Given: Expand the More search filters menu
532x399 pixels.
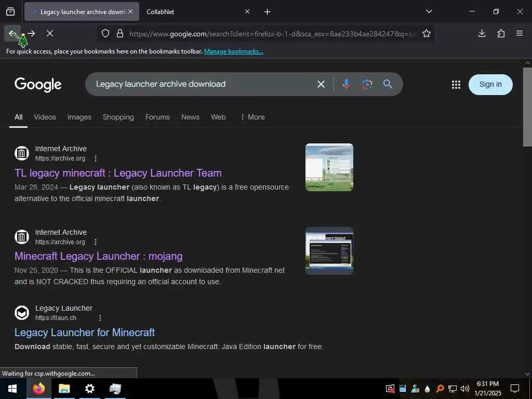Looking at the screenshot, I should [x=252, y=117].
